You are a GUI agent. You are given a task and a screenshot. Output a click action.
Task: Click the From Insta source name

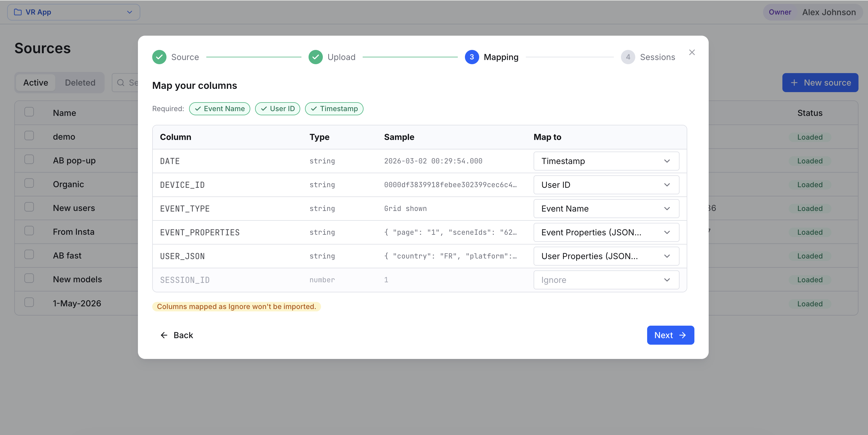tap(73, 232)
